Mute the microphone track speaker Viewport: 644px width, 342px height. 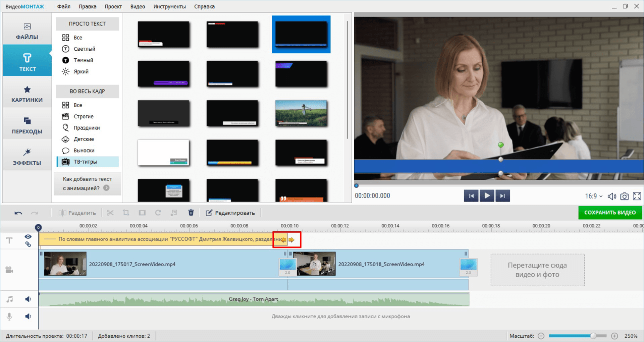click(28, 316)
